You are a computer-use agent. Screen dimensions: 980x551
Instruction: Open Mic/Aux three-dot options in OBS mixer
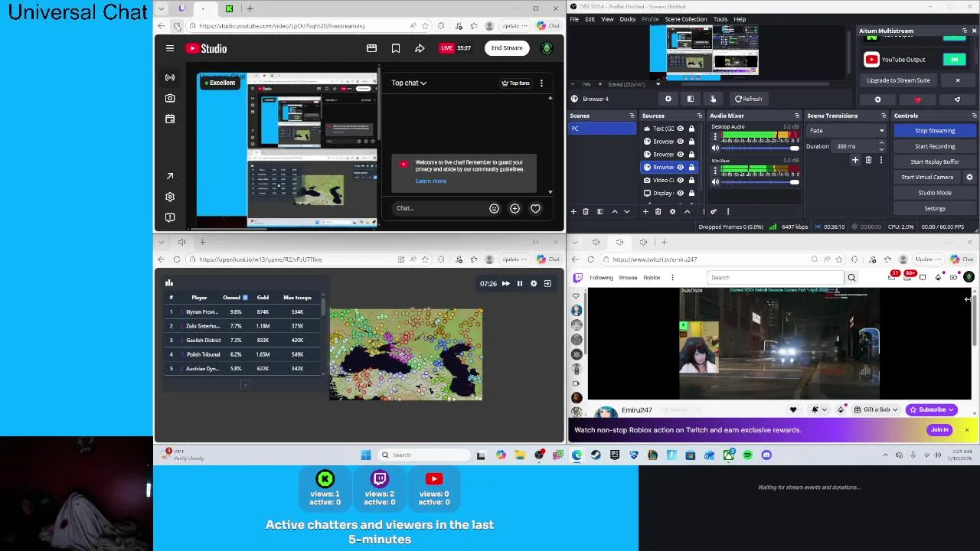pyautogui.click(x=715, y=170)
